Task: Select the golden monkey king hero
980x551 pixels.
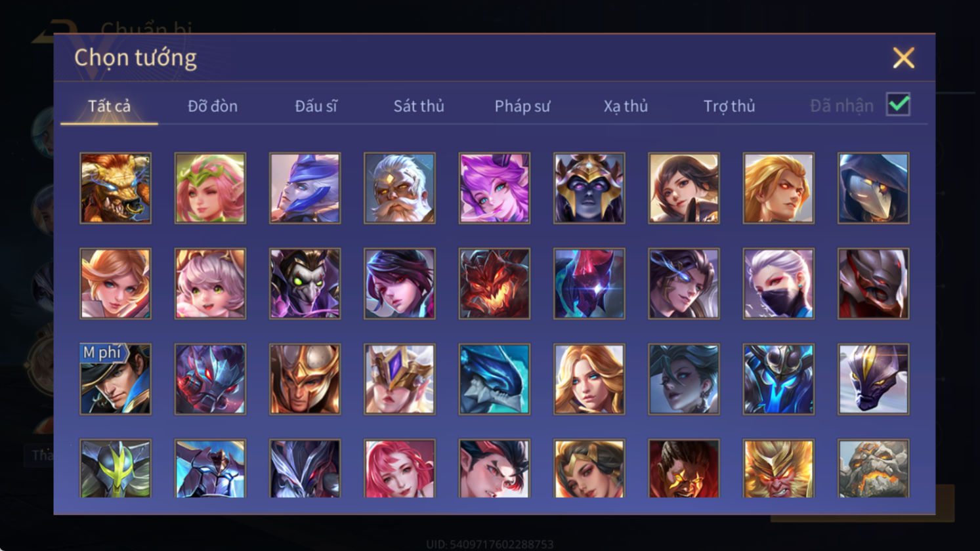Action: (x=778, y=468)
